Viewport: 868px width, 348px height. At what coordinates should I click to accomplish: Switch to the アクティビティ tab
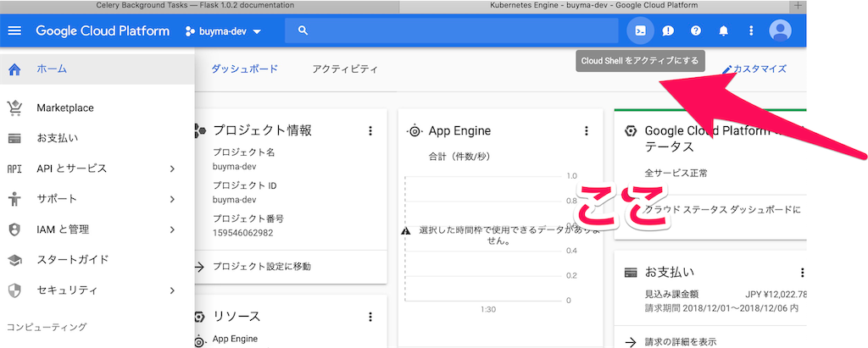(345, 69)
